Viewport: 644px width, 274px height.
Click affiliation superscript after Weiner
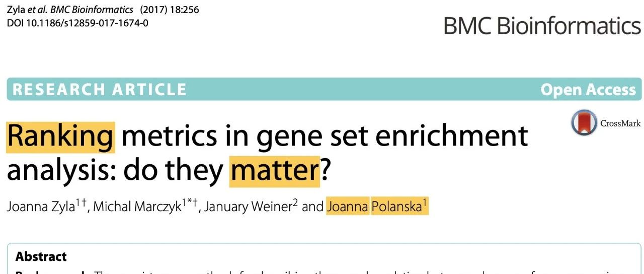296,203
